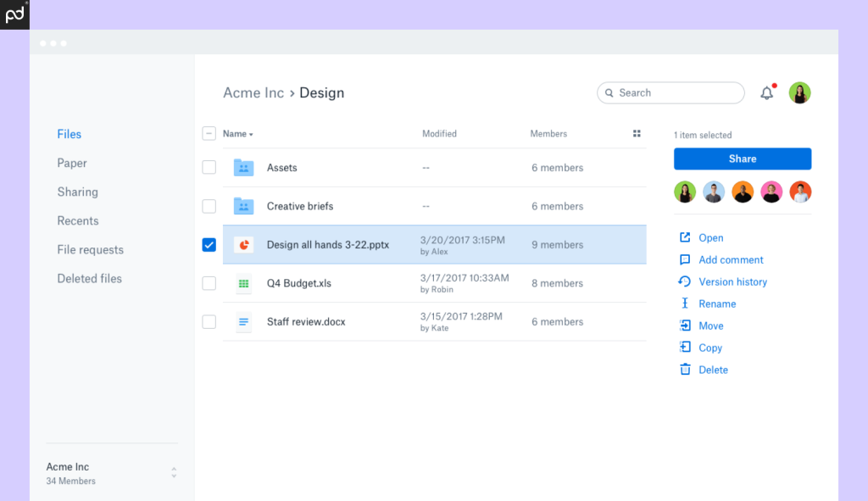The height and width of the screenshot is (501, 868).
Task: Click 9 members on the pptx row
Action: coord(558,245)
